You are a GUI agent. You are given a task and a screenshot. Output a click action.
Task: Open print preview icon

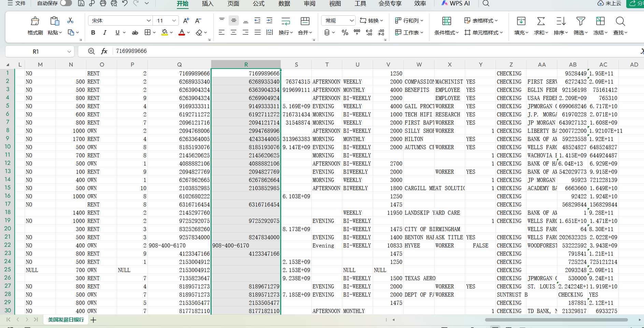pos(114,3)
